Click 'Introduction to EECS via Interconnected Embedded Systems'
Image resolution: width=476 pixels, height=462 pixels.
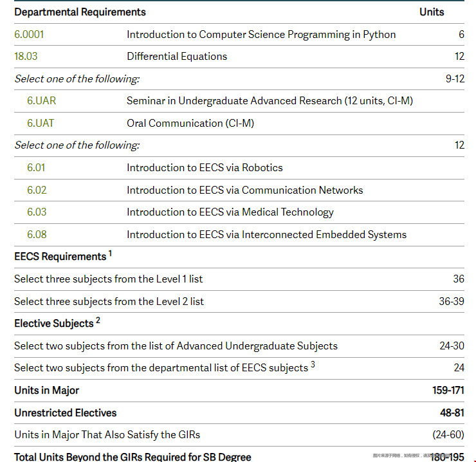(266, 234)
